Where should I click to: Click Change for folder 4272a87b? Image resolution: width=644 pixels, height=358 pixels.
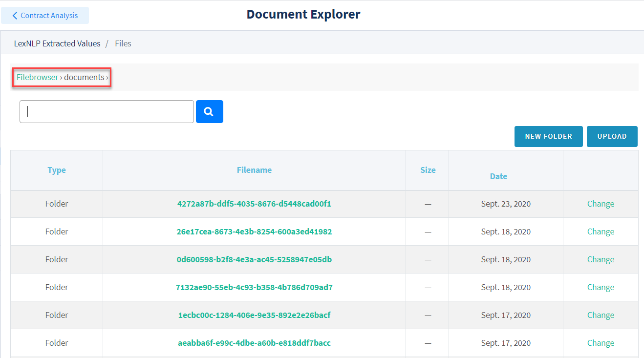pyautogui.click(x=601, y=204)
